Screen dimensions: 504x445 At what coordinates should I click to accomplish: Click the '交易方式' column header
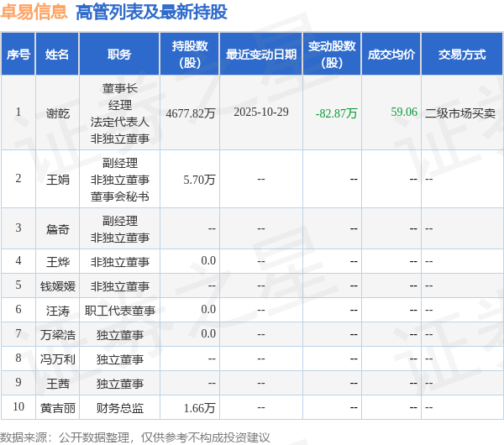(462, 55)
